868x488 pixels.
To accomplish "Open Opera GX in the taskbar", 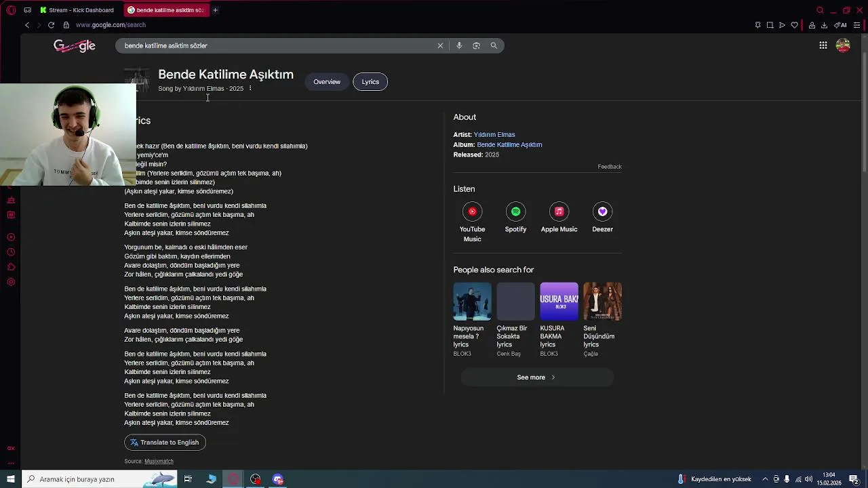I will coord(233,479).
